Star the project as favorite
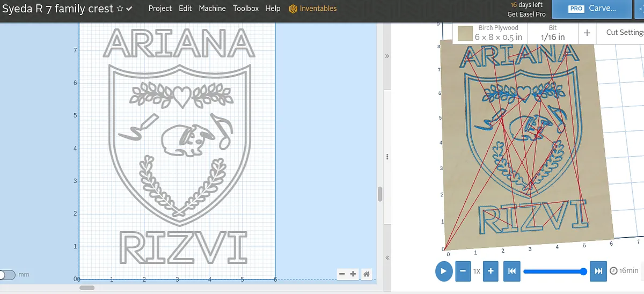Image resolution: width=644 pixels, height=294 pixels. point(120,9)
